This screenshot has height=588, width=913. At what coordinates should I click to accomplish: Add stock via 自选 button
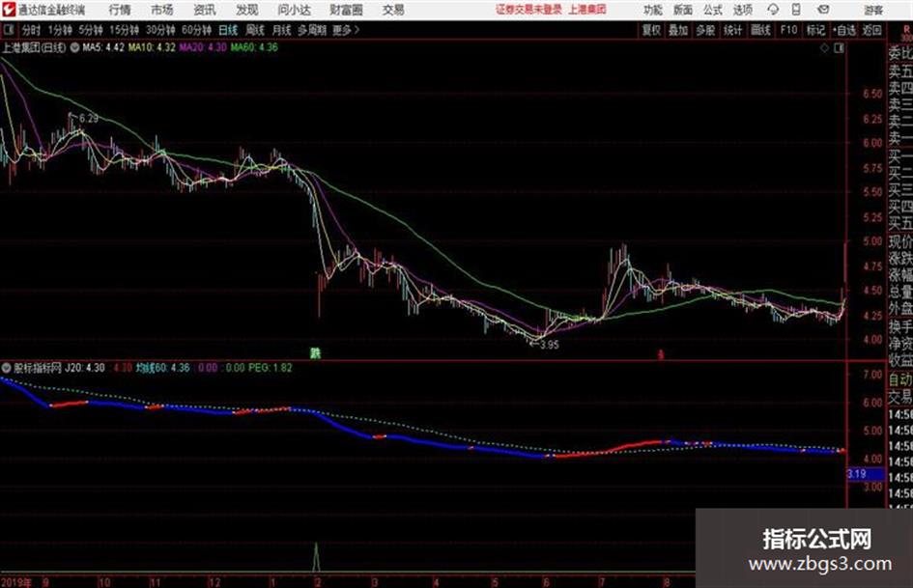click(844, 30)
